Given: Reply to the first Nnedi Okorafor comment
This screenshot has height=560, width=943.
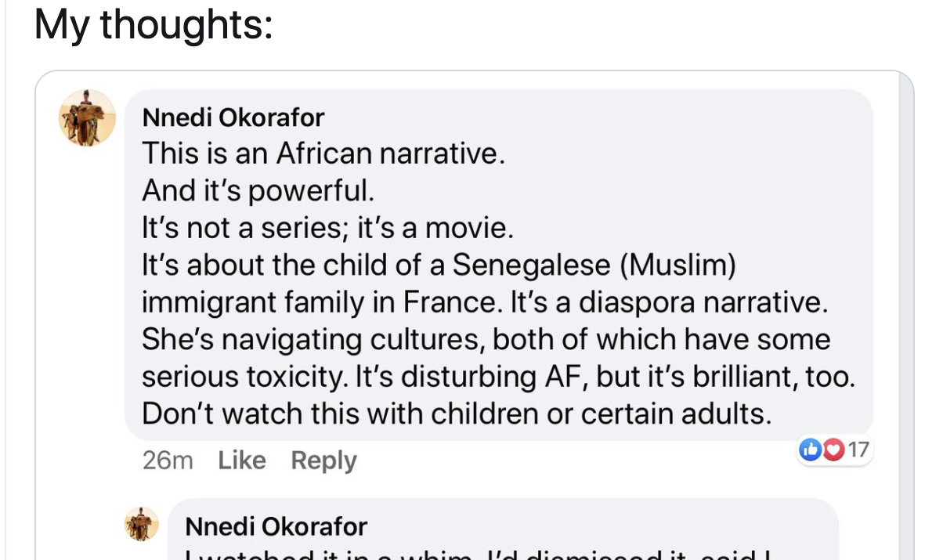Looking at the screenshot, I should pos(323,461).
